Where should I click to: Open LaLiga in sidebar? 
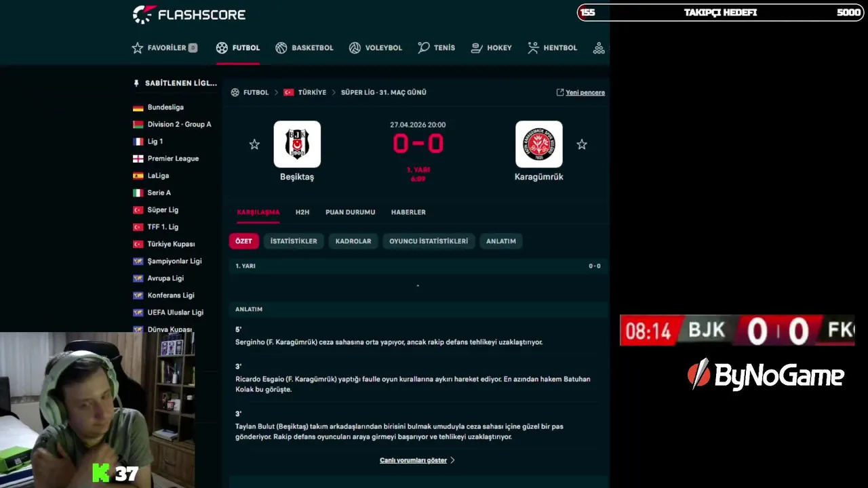pos(158,176)
